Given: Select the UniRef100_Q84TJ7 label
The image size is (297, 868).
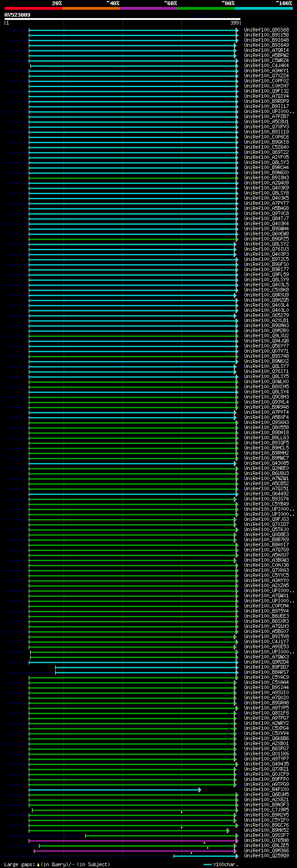Looking at the screenshot, I should [x=266, y=219].
